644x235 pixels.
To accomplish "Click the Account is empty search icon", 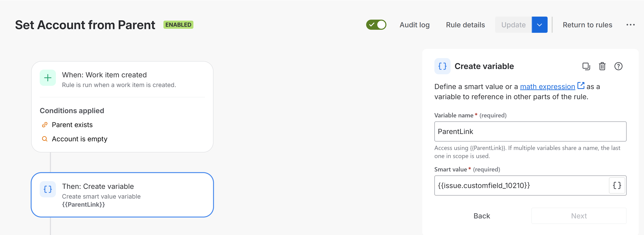I will 45,139.
